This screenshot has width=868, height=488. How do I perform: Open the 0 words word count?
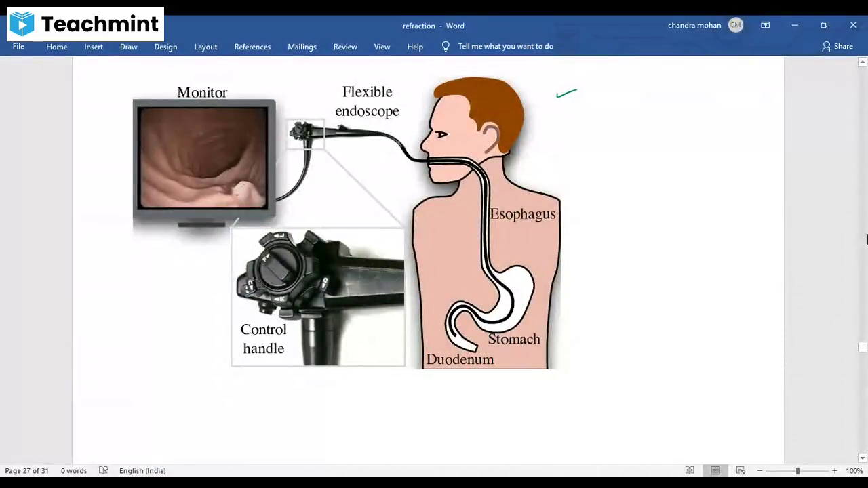click(x=73, y=470)
